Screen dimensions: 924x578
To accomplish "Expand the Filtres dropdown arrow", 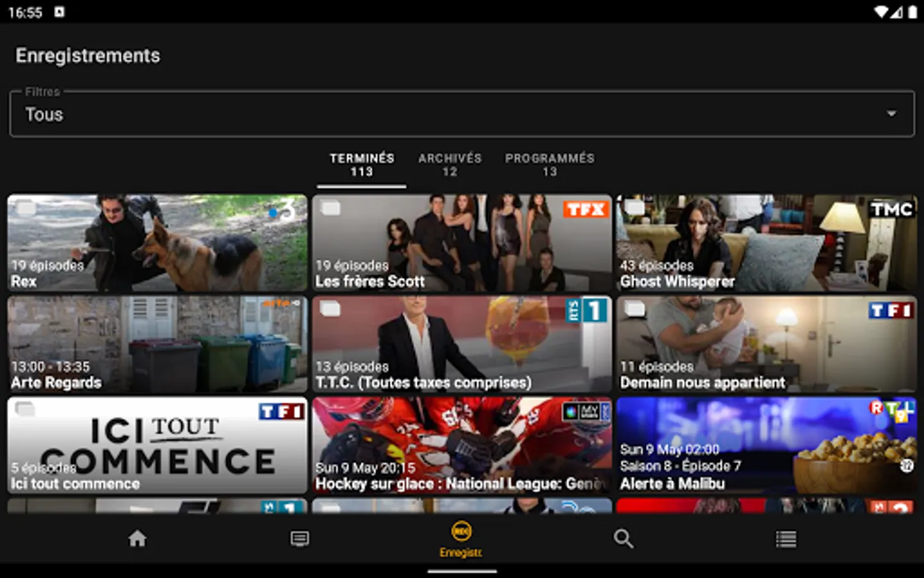I will coord(891,114).
